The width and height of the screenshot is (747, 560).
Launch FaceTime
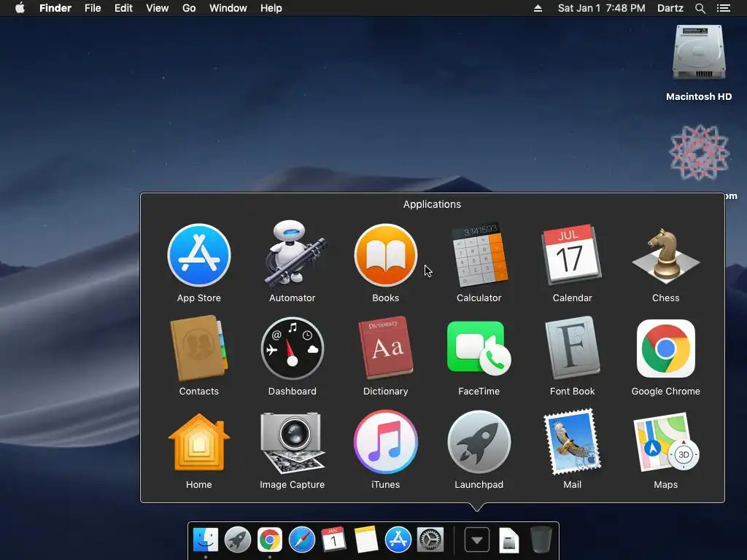[x=479, y=349]
